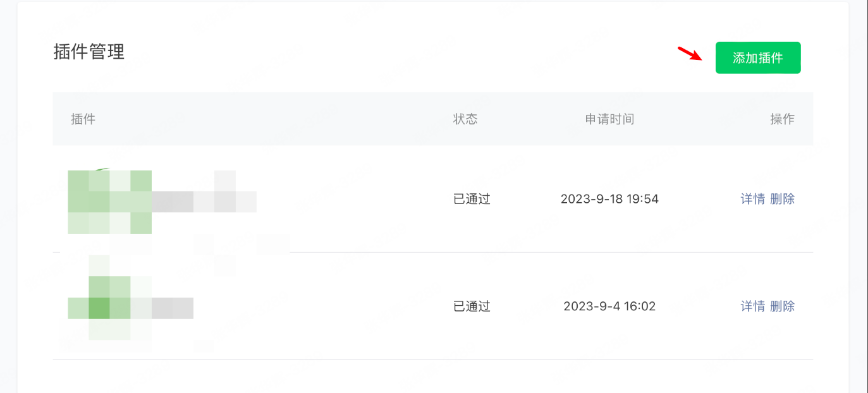This screenshot has height=393, width=868.
Task: Click the blurred gray plugin name, second row
Action: click(x=173, y=308)
